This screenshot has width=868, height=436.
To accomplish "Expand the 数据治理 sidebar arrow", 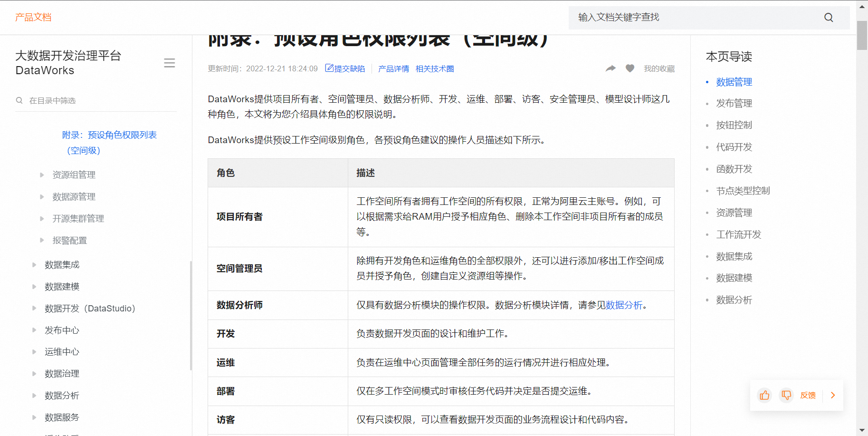I will [34, 374].
